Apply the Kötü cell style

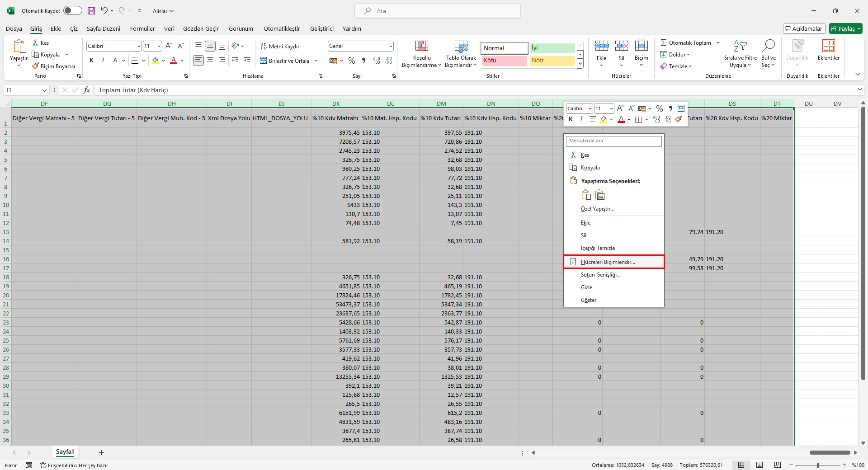coord(504,61)
